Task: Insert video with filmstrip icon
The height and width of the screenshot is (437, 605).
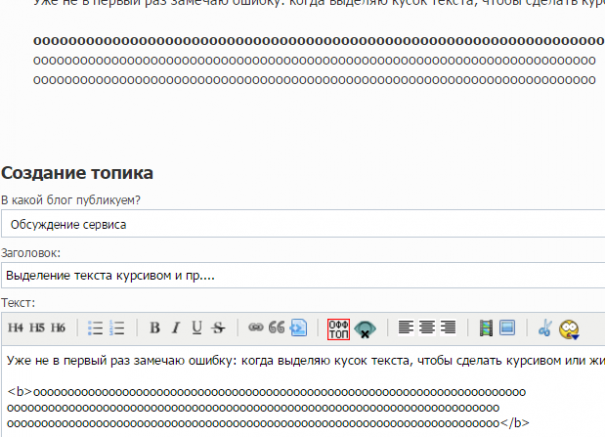Action: (486, 327)
